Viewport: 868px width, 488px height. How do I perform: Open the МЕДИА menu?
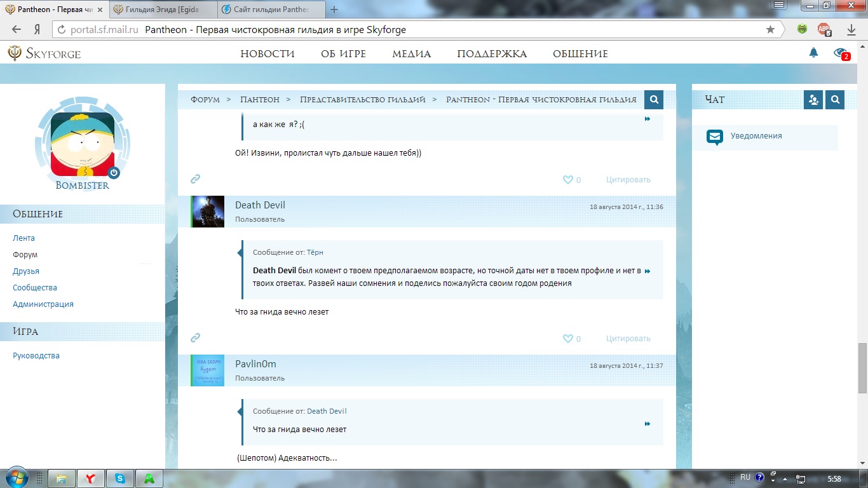[x=412, y=54]
